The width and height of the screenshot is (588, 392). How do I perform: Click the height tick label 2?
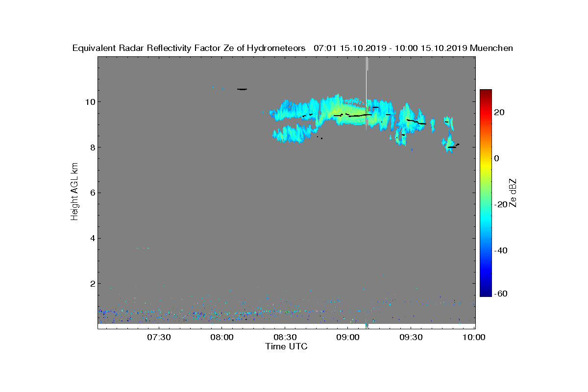(92, 284)
